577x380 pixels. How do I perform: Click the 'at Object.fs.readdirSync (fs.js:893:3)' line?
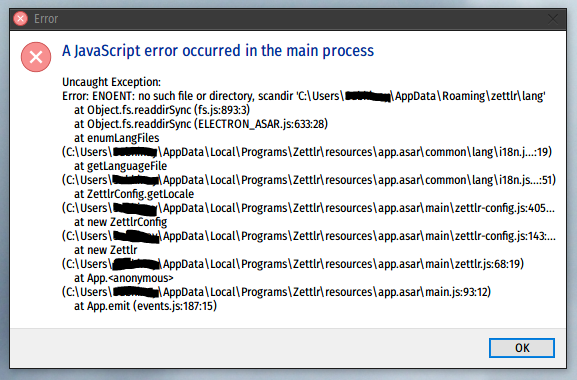coord(162,110)
